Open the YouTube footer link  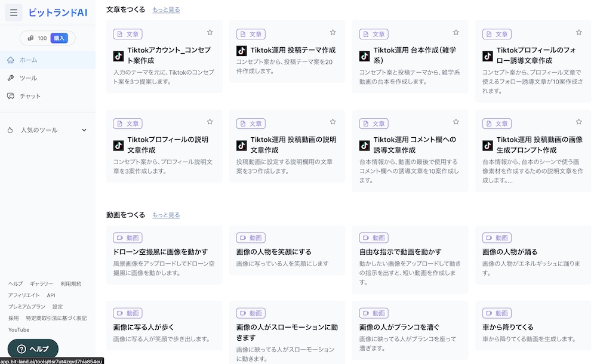[19, 330]
